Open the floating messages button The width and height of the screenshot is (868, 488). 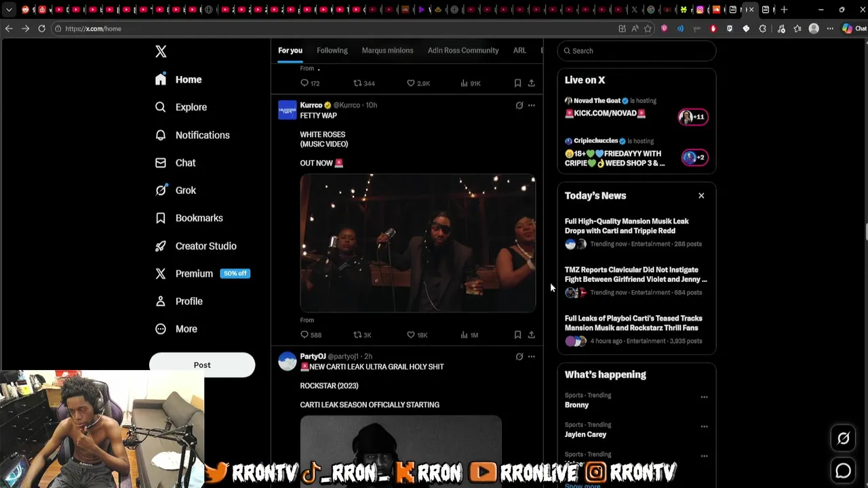(843, 470)
